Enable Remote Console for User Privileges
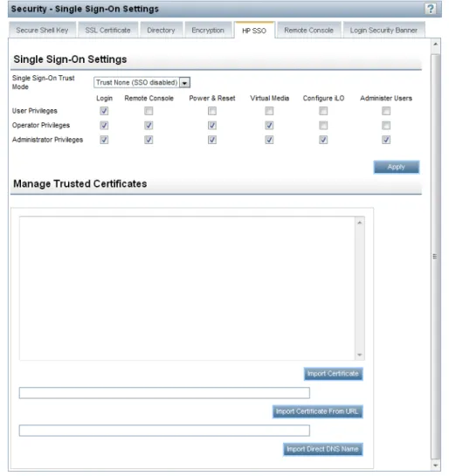Screen dimensions: 449x476 pyautogui.click(x=149, y=111)
